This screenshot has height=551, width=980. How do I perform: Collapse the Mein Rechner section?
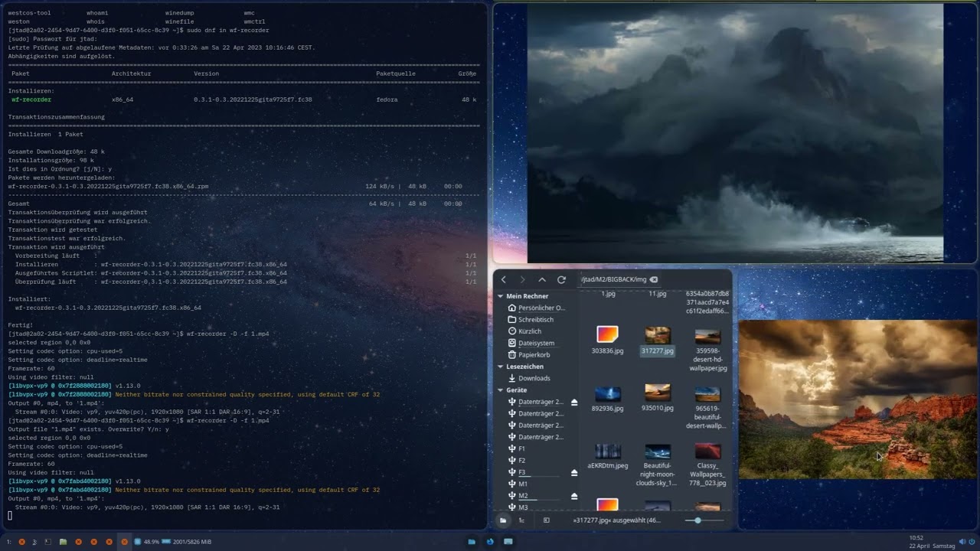501,296
